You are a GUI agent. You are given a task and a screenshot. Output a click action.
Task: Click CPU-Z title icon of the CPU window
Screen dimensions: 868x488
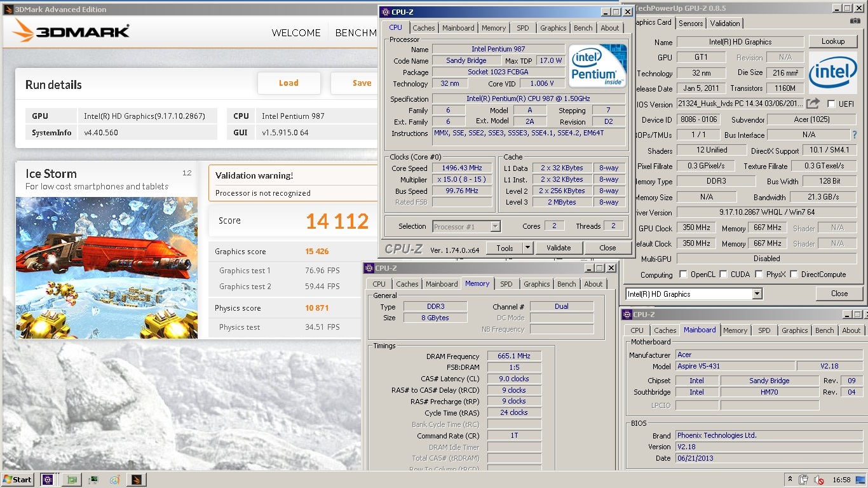[x=385, y=12]
